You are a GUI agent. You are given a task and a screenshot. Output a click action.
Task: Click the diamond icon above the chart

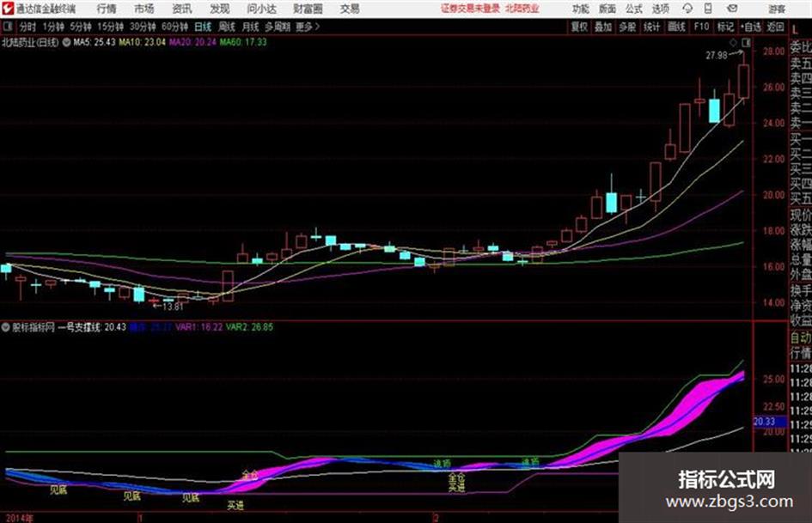pos(733,42)
